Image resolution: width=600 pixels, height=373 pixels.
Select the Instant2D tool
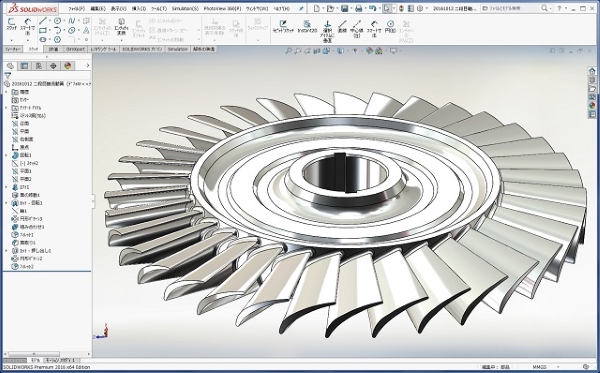point(307,27)
